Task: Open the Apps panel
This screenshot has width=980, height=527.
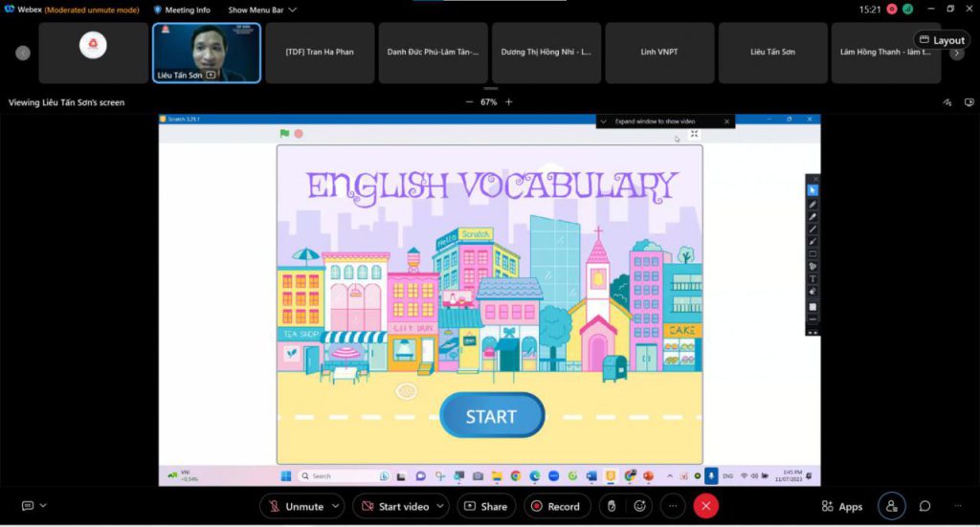Action: [841, 506]
